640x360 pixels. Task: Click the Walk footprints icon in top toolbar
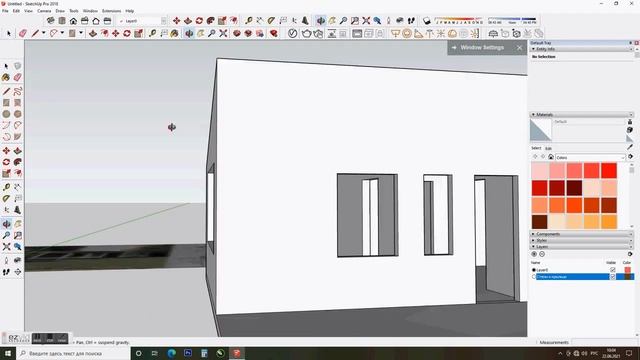411,20
